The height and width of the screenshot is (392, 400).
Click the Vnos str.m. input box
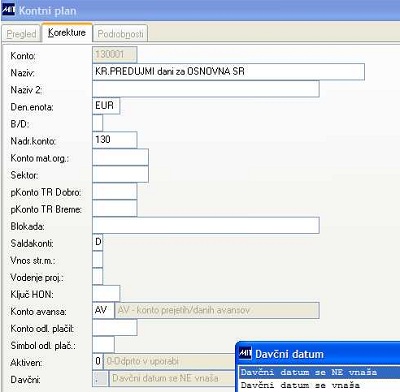pyautogui.click(x=97, y=259)
